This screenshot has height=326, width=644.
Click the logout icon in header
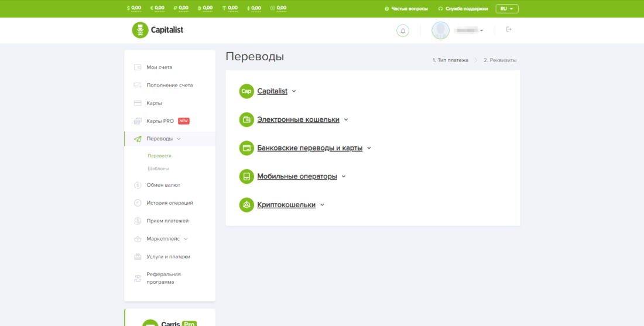click(509, 30)
